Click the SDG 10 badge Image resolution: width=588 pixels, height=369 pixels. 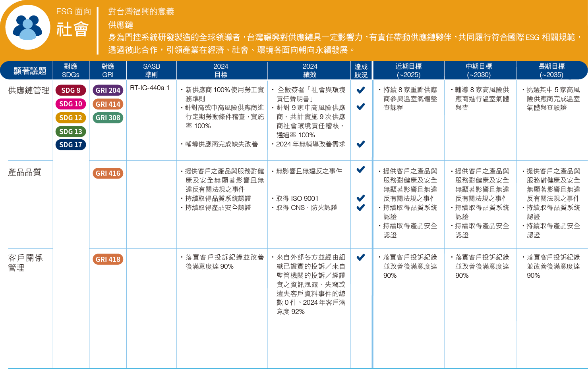(x=71, y=104)
